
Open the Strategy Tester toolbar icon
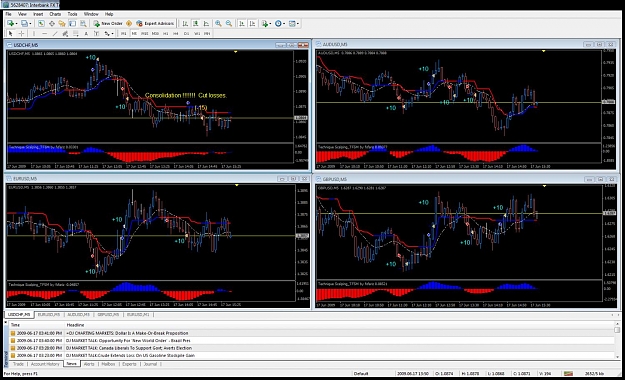[x=83, y=24]
